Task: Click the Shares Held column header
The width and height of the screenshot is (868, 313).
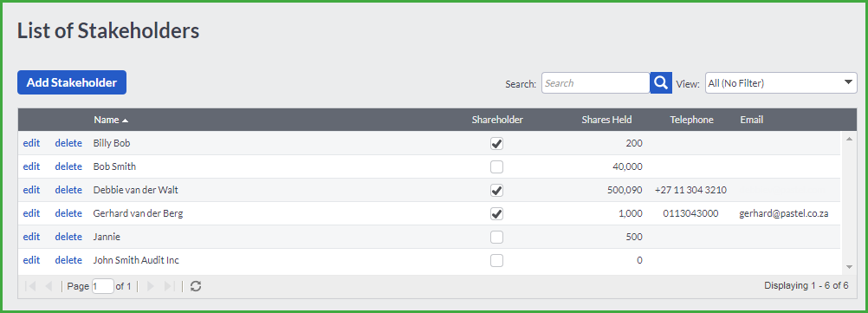Action: click(x=606, y=120)
